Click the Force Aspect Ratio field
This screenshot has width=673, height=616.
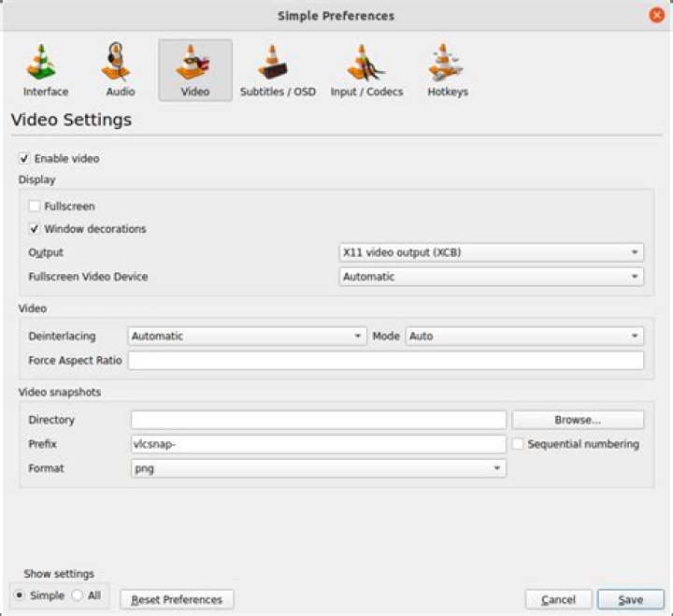point(386,361)
